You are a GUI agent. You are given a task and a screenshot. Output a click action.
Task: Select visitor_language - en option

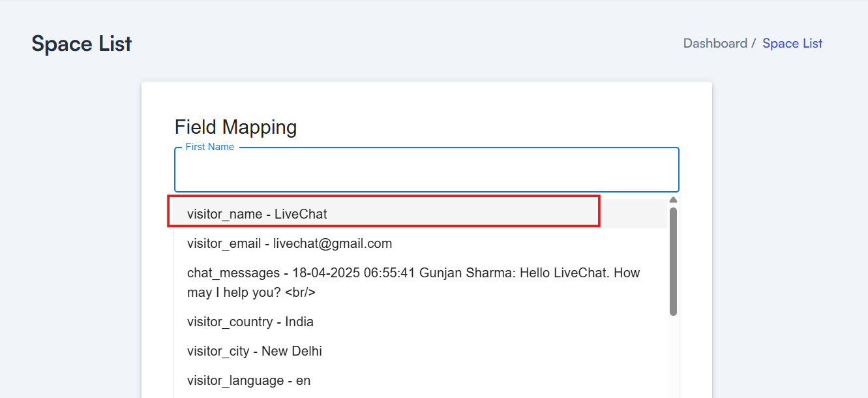point(421,380)
